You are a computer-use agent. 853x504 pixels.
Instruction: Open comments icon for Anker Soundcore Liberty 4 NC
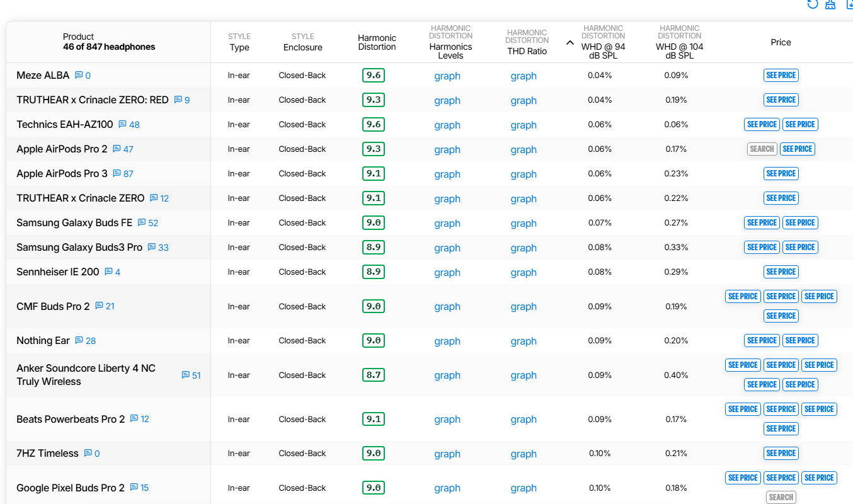coord(185,375)
